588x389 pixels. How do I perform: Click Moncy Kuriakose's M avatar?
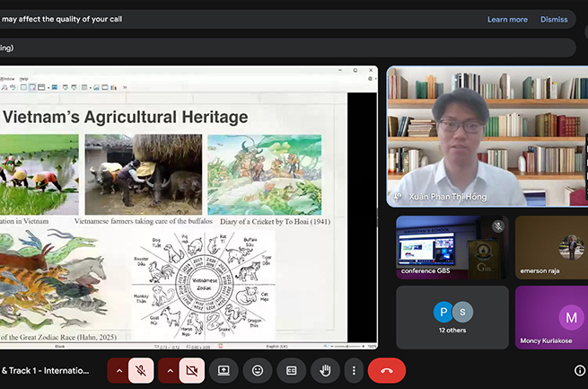pos(571,317)
